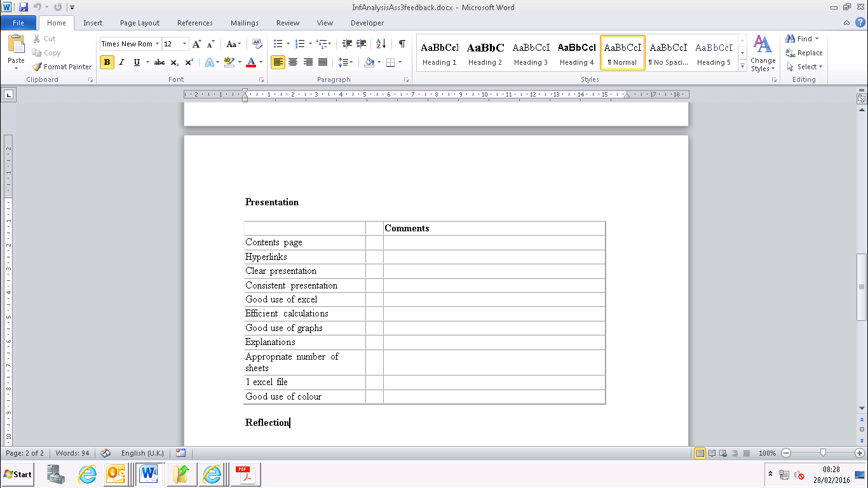This screenshot has height=488, width=868.
Task: Center align the text
Action: 293,62
